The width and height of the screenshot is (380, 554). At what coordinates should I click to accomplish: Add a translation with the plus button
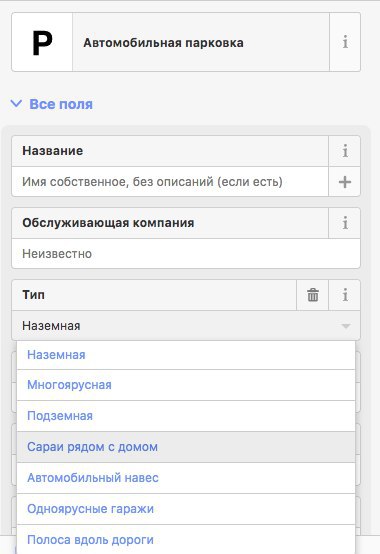click(x=345, y=182)
